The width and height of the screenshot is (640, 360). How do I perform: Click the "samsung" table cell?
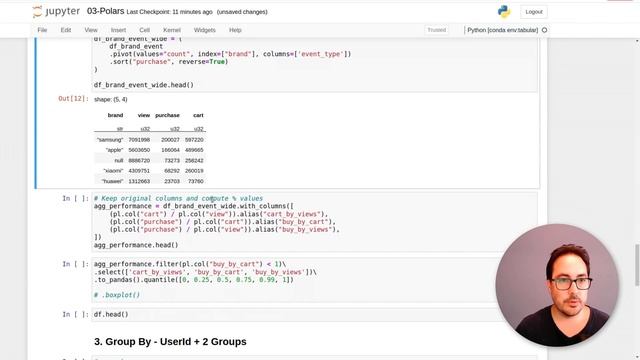(110, 140)
